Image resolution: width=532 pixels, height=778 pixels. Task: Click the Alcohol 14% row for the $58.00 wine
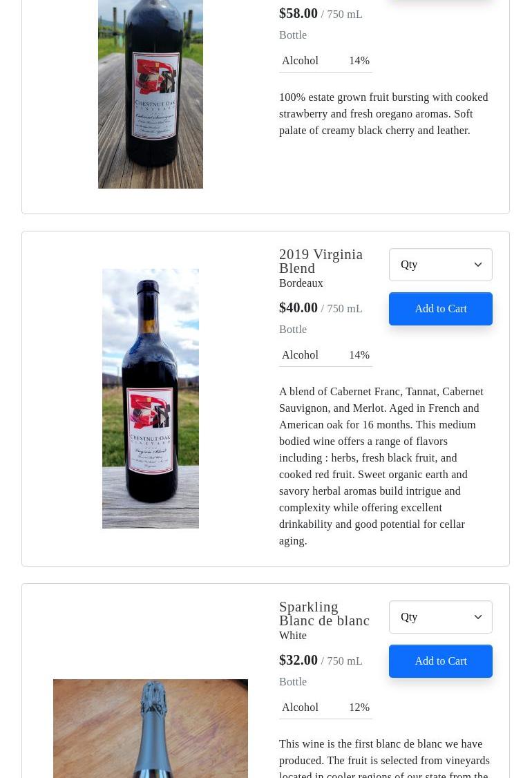pos(325,61)
